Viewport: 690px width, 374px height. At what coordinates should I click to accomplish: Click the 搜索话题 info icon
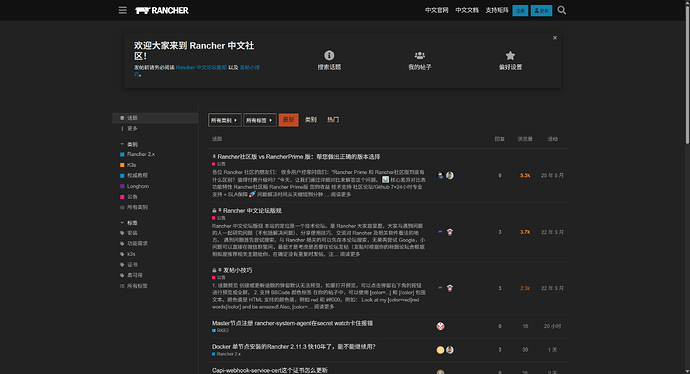coord(329,55)
